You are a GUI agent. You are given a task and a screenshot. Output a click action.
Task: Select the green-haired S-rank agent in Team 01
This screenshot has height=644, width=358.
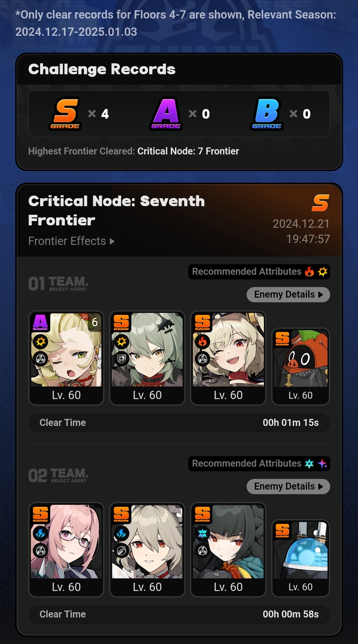click(147, 358)
